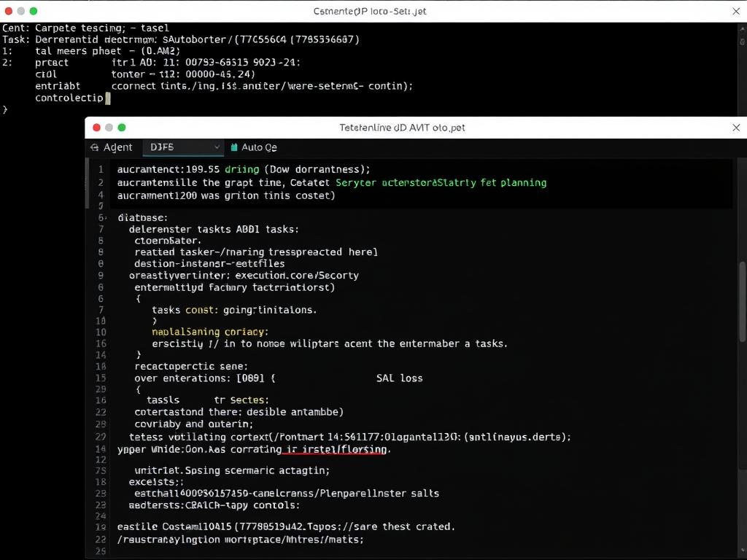Viewport: 747px width, 560px height.
Task: Click the yellow 'naplalSaning coriacy:' line
Action: click(x=210, y=332)
